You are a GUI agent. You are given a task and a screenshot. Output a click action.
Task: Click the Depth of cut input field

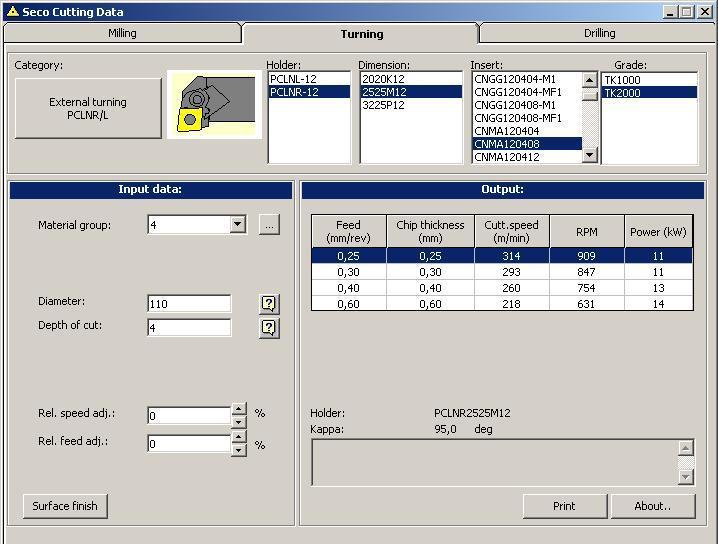(x=189, y=327)
